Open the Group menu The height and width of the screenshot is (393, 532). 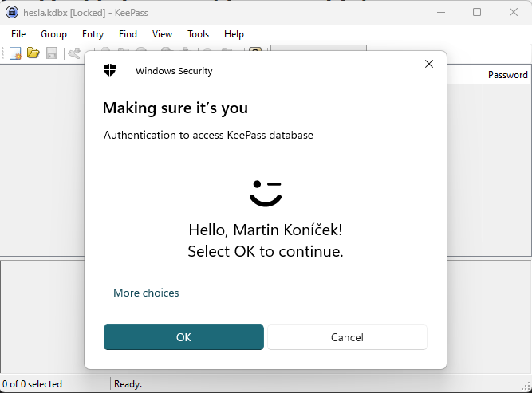[53, 34]
